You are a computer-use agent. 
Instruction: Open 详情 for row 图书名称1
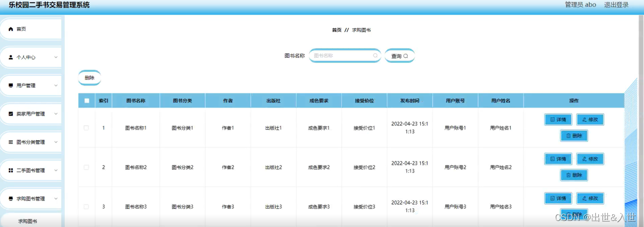[x=558, y=119]
